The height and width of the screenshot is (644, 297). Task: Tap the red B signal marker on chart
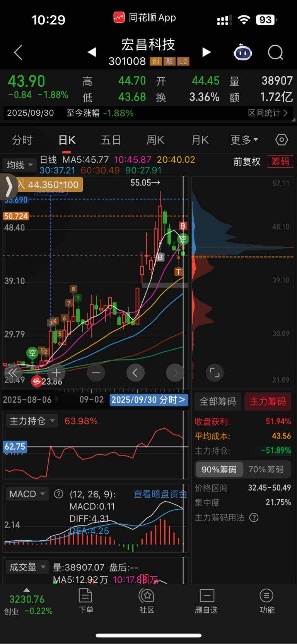183,226
